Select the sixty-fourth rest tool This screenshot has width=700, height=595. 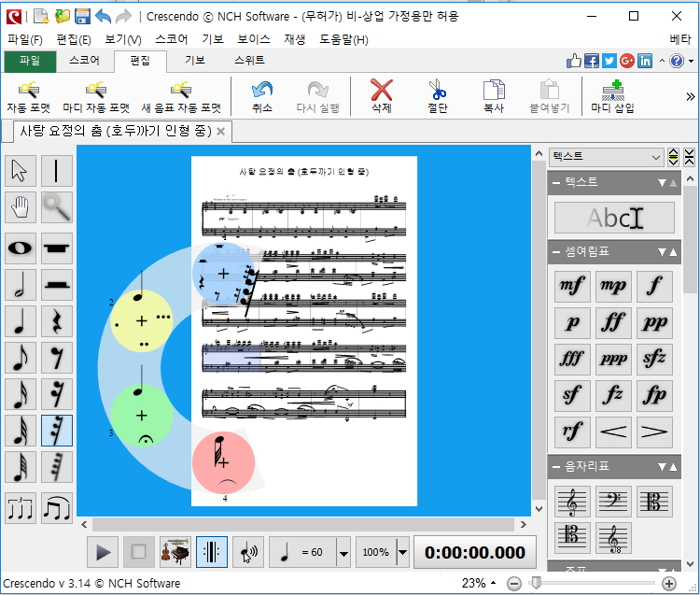click(57, 467)
